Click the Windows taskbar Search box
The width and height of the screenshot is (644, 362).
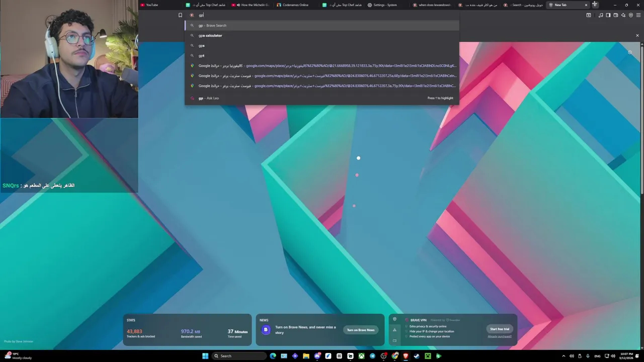click(238, 356)
